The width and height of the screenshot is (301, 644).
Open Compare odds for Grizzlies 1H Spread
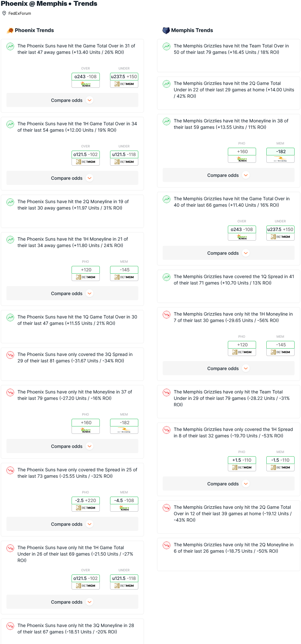click(228, 484)
